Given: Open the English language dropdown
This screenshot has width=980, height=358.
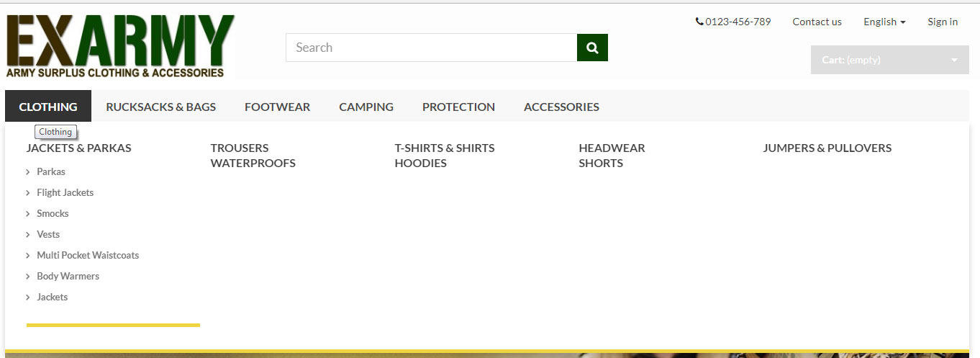Looking at the screenshot, I should (884, 22).
